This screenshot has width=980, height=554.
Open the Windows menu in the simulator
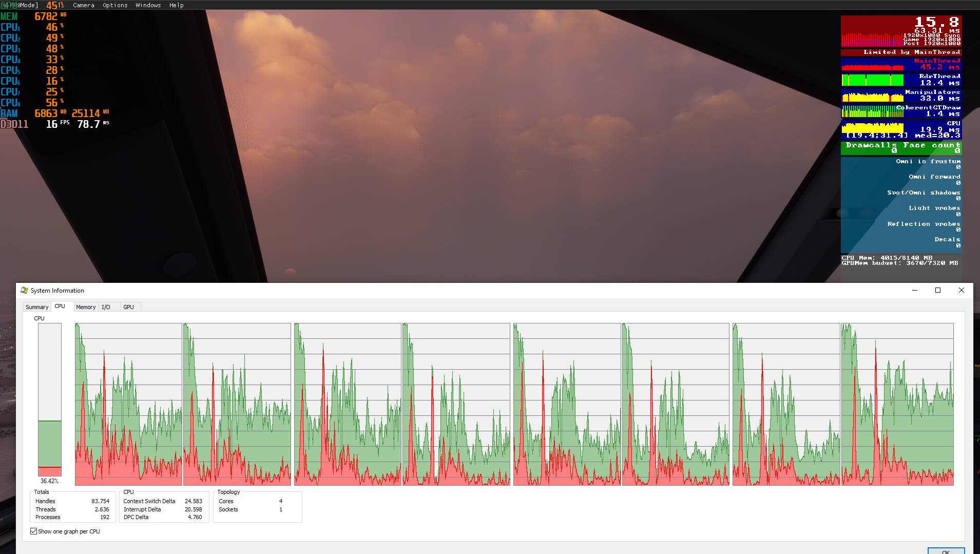148,5
